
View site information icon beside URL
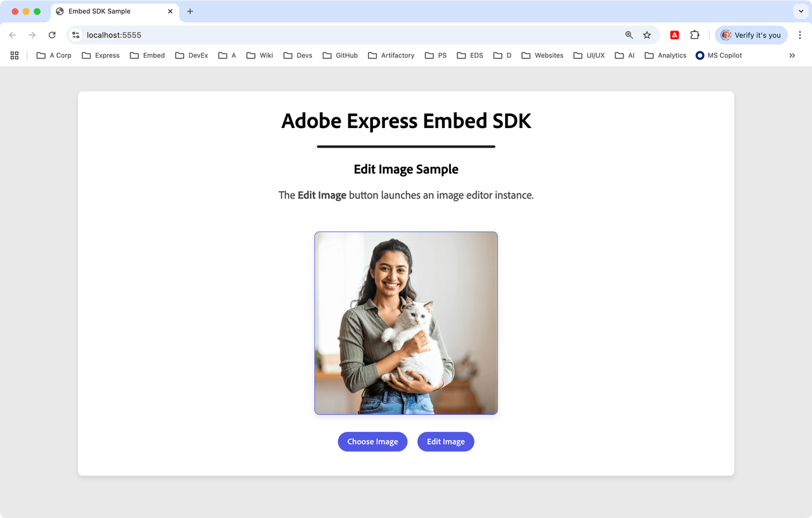[x=75, y=36]
